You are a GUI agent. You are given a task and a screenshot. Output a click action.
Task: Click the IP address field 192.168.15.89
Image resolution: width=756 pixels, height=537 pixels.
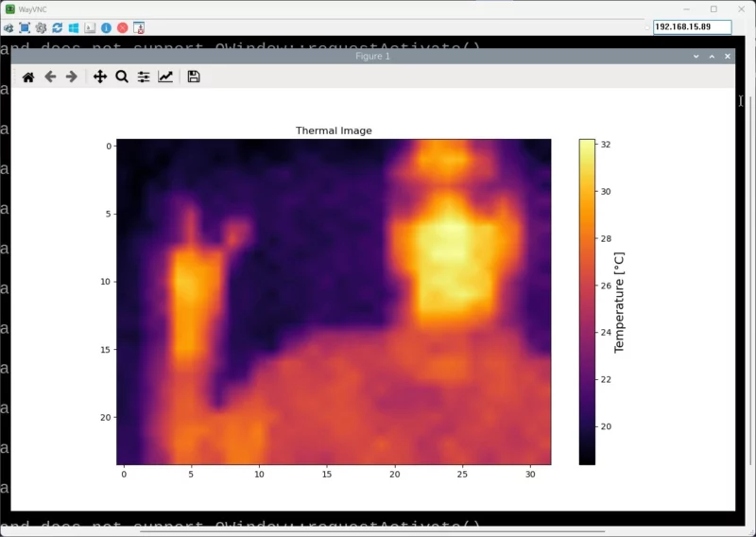[x=692, y=27]
